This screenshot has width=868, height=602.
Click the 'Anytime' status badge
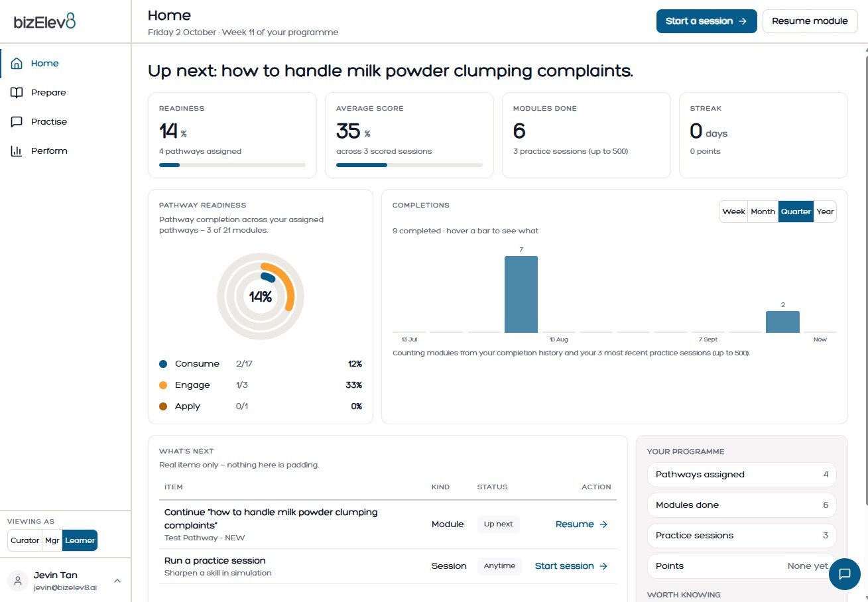pyautogui.click(x=499, y=566)
